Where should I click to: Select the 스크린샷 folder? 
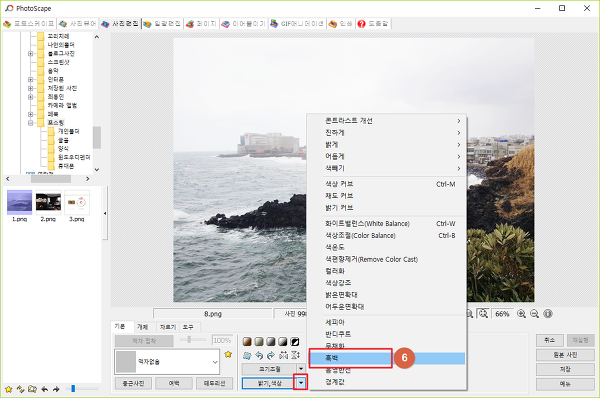tap(58, 62)
